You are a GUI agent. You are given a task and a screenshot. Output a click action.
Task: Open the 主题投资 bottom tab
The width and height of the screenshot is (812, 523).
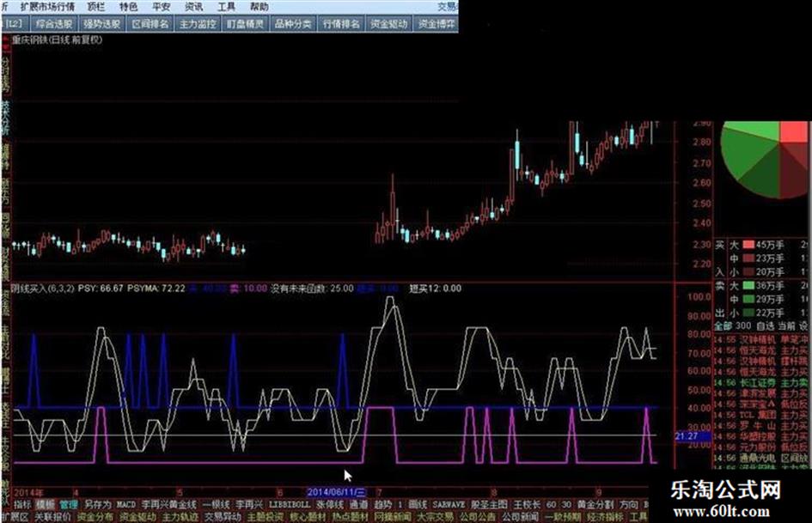pyautogui.click(x=266, y=517)
